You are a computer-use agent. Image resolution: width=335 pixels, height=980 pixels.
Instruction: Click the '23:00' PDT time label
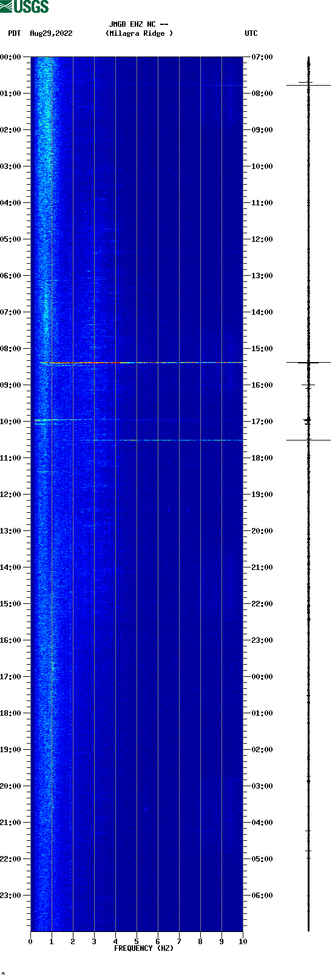11,896
